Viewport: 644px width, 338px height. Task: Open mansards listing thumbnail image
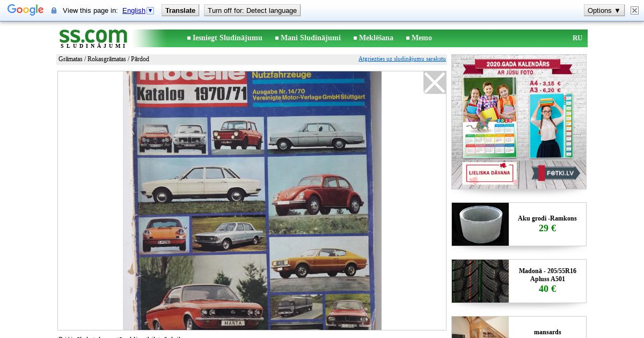pyautogui.click(x=480, y=327)
